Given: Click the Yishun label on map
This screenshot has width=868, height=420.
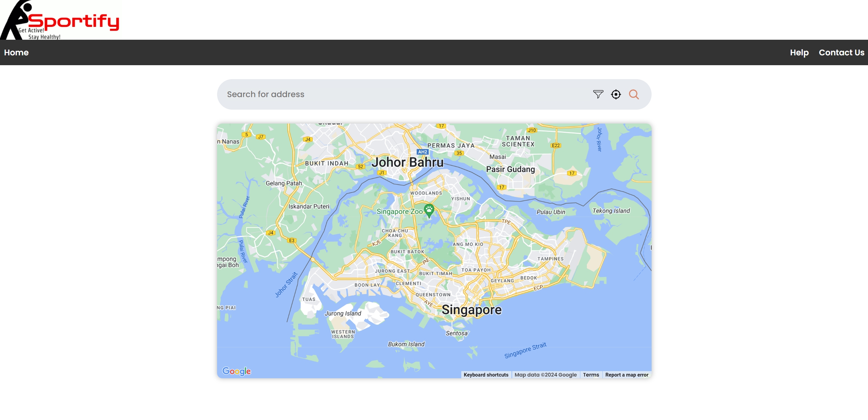Looking at the screenshot, I should coord(461,199).
